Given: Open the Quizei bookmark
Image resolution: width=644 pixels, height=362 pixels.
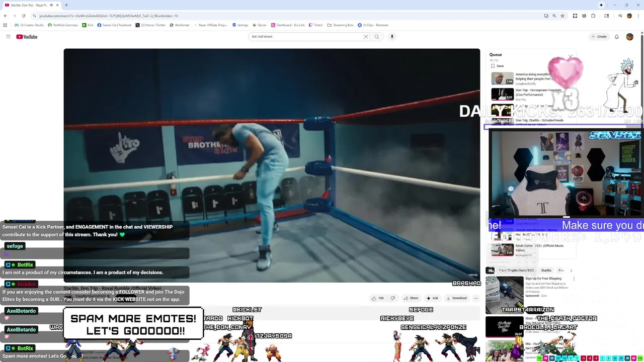Looking at the screenshot, I should [259, 25].
